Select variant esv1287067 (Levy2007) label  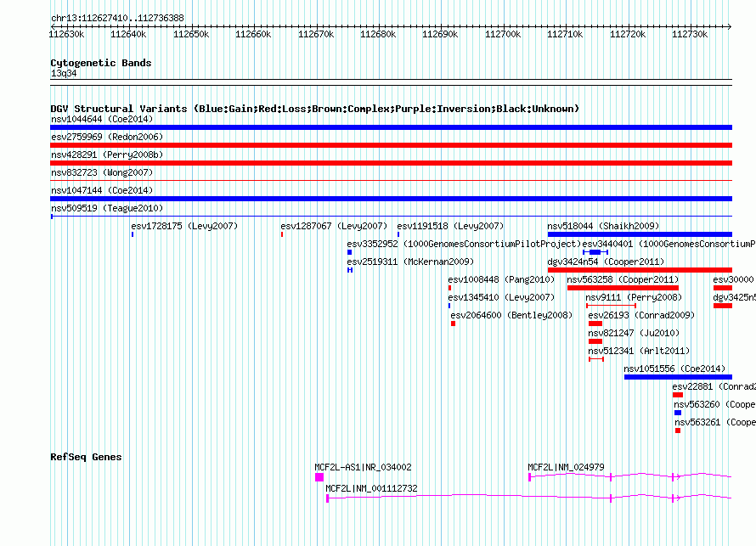tap(334, 226)
